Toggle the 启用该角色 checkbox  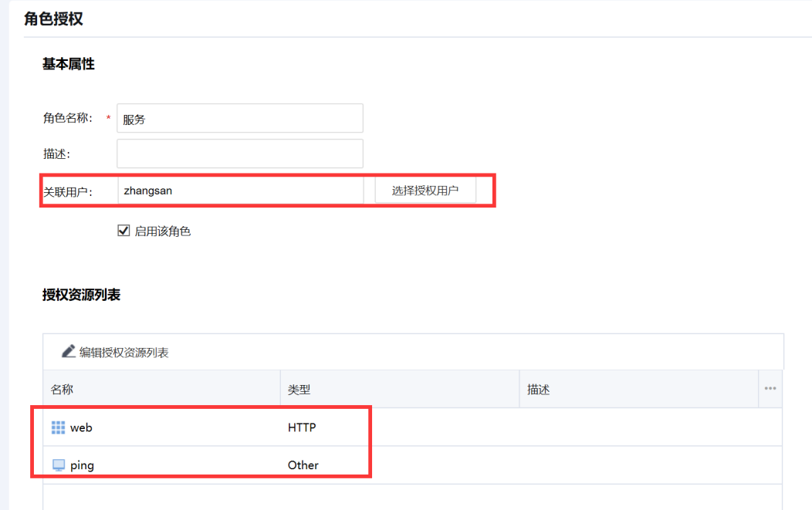point(123,231)
